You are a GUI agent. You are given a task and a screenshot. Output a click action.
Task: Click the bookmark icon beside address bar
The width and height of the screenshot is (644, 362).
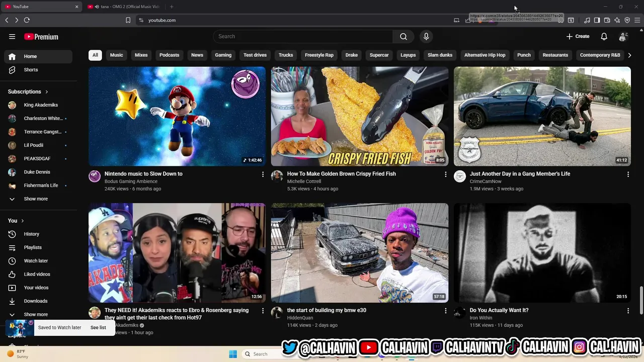click(x=128, y=20)
